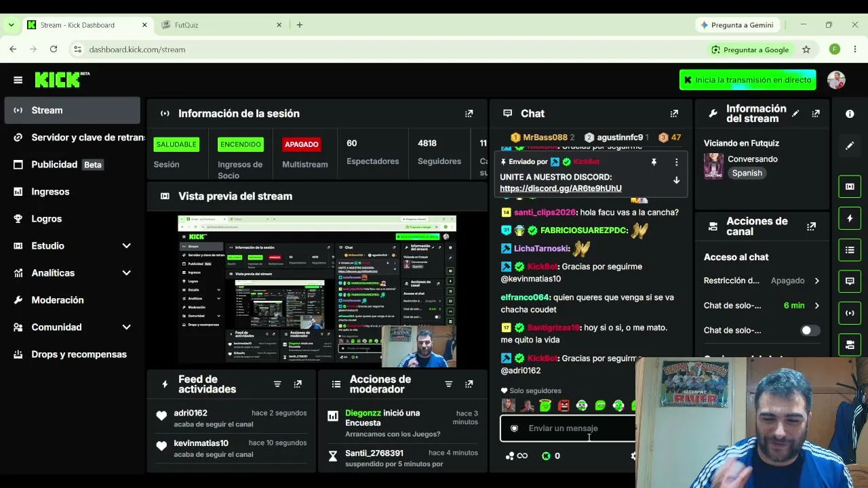Click Inicia la transmisión en directo

tap(748, 80)
